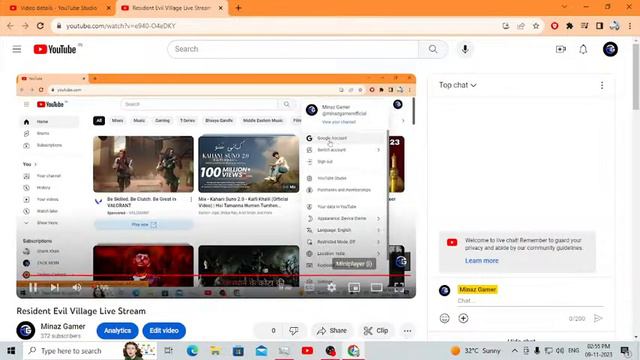Open Task View on the taskbar
The width and height of the screenshot is (640, 360).
[168, 351]
